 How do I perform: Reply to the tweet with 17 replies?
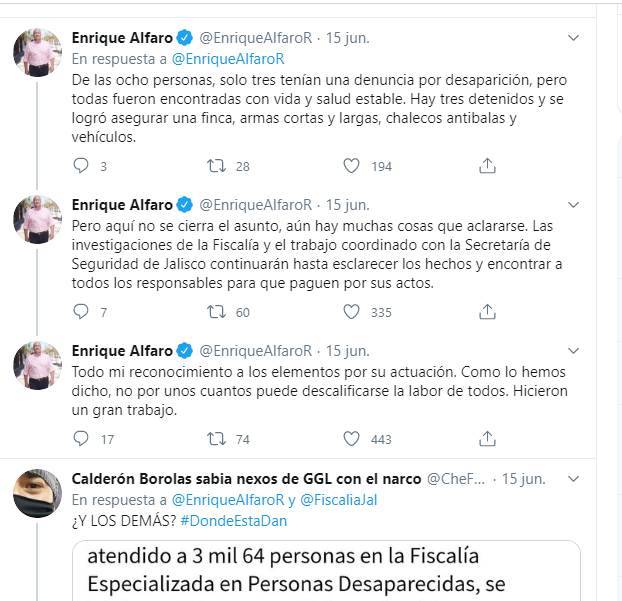(x=81, y=438)
